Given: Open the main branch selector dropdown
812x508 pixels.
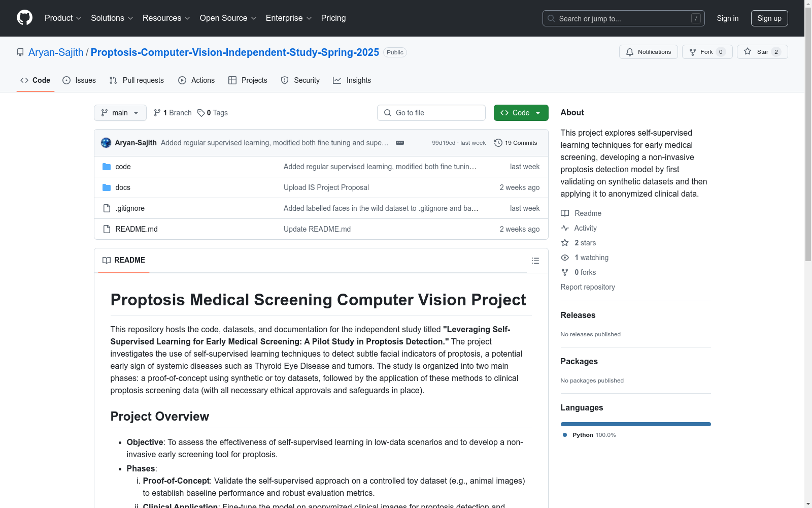Looking at the screenshot, I should (120, 113).
